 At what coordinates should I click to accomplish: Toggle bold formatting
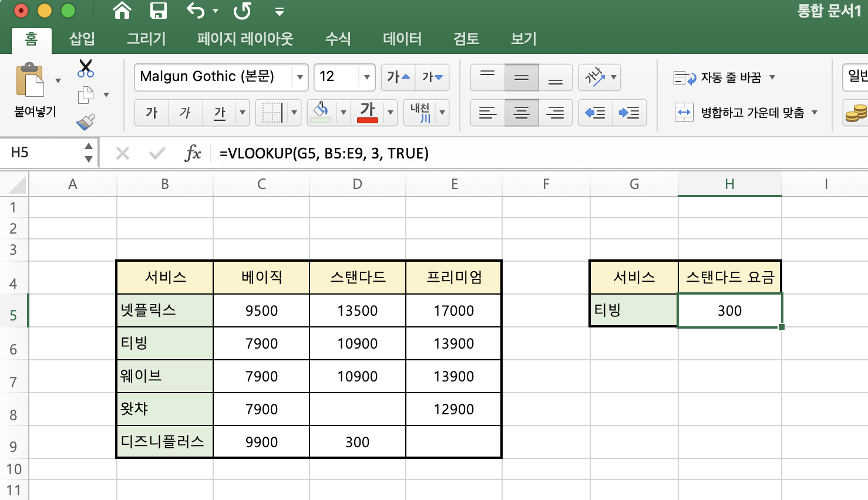[152, 113]
